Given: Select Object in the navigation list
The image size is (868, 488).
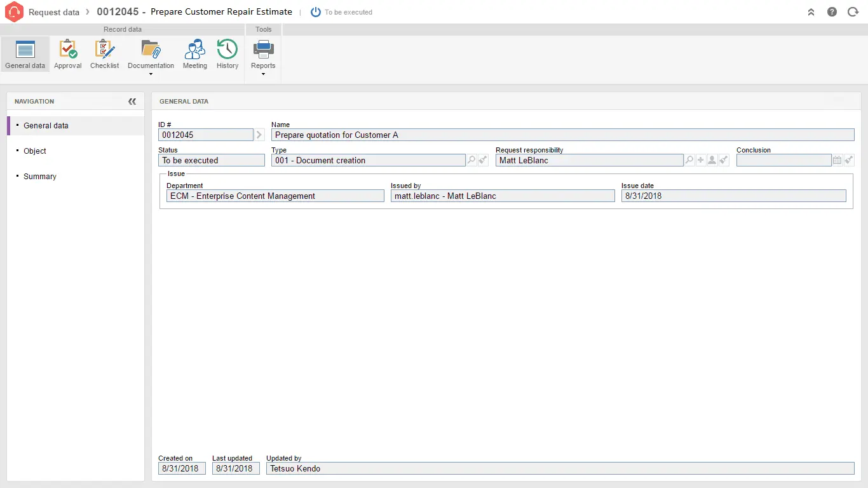Looking at the screenshot, I should click(35, 151).
